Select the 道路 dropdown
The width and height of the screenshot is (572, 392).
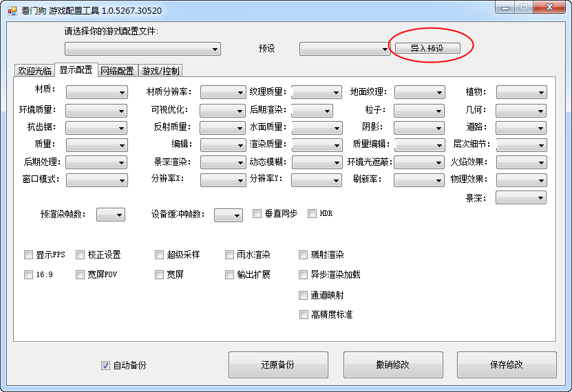(521, 128)
